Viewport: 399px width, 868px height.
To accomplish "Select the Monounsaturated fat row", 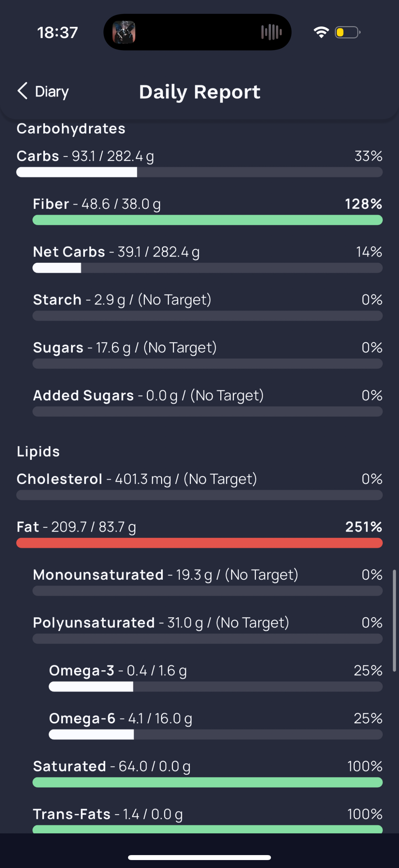I will point(207,582).
